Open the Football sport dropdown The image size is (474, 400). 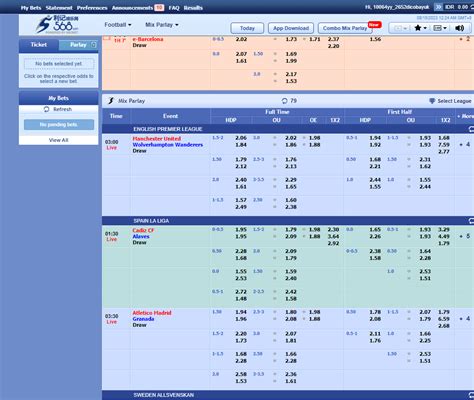(x=118, y=25)
